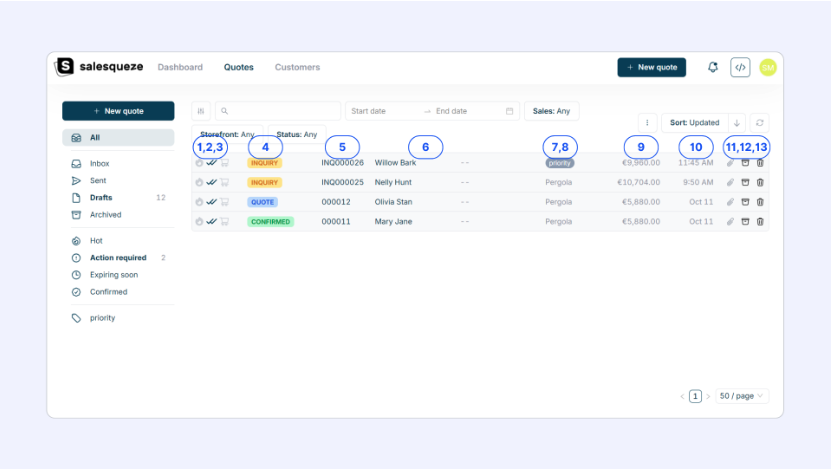Screen dimensions: 833x470
Task: Open attachments for Nelly Hunt row
Action: pyautogui.click(x=730, y=183)
